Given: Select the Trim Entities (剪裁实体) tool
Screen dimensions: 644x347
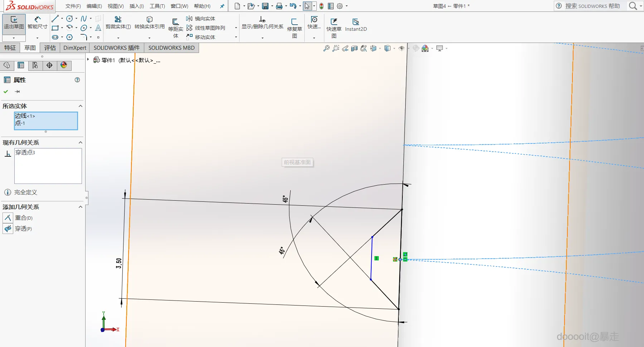Looking at the screenshot, I should [x=118, y=22].
